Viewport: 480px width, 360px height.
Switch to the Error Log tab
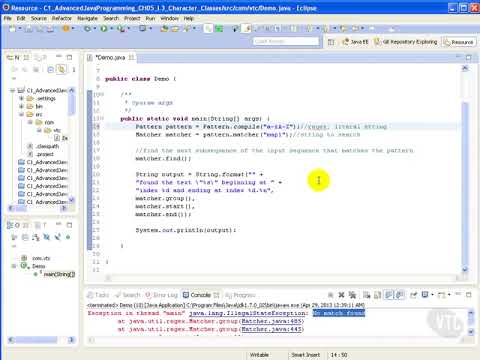coord(161,295)
